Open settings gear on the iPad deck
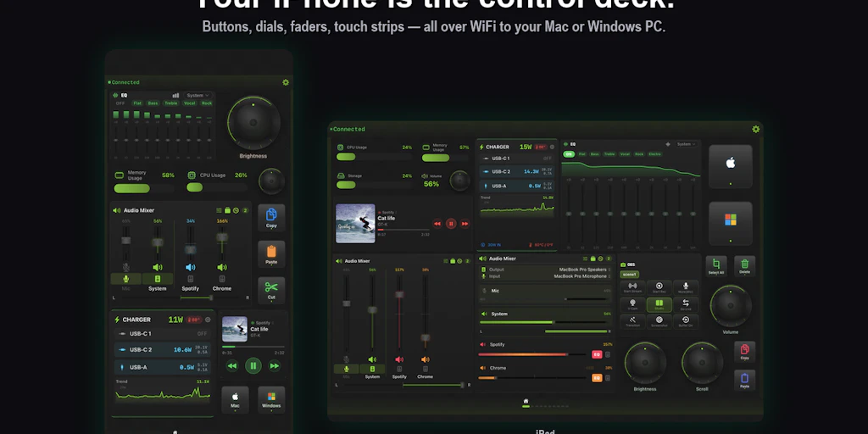 755,129
